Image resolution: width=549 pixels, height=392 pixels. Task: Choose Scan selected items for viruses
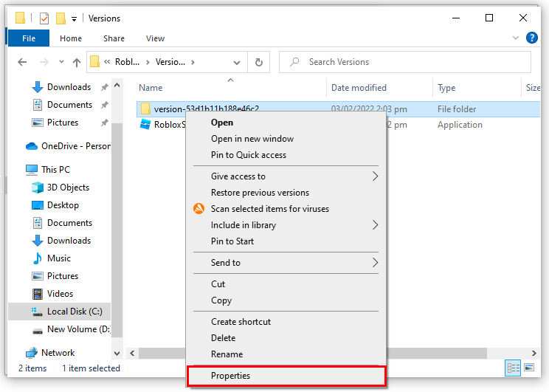click(x=269, y=209)
